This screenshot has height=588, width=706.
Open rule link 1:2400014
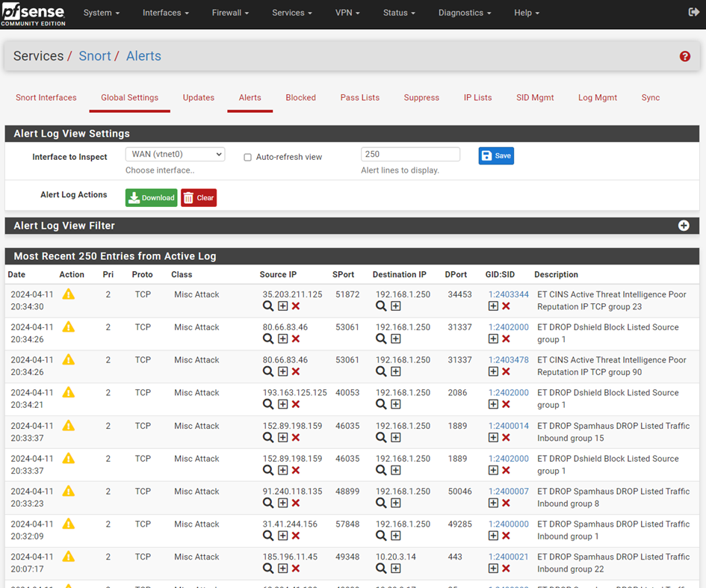click(509, 426)
